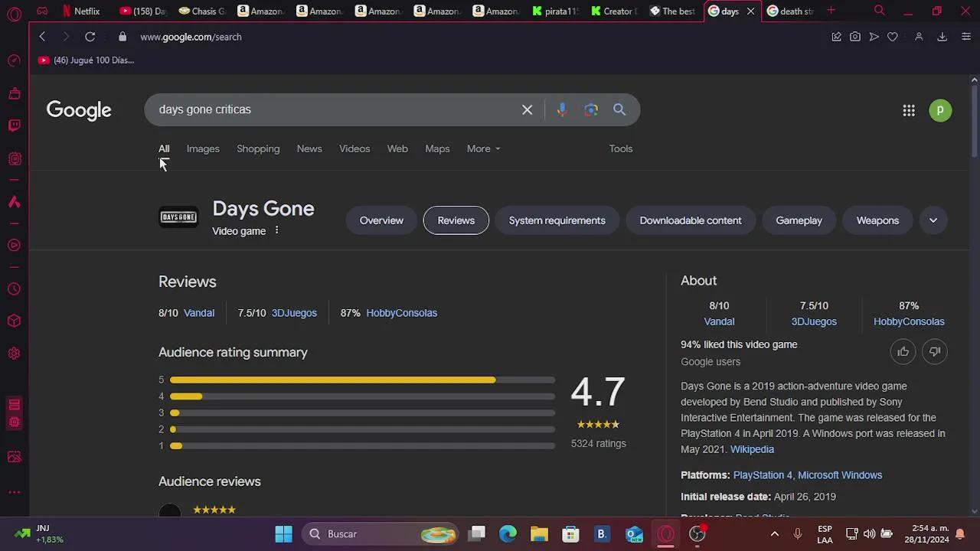This screenshot has height=551, width=980.
Task: Open the Wikipedia link in About
Action: 752,449
